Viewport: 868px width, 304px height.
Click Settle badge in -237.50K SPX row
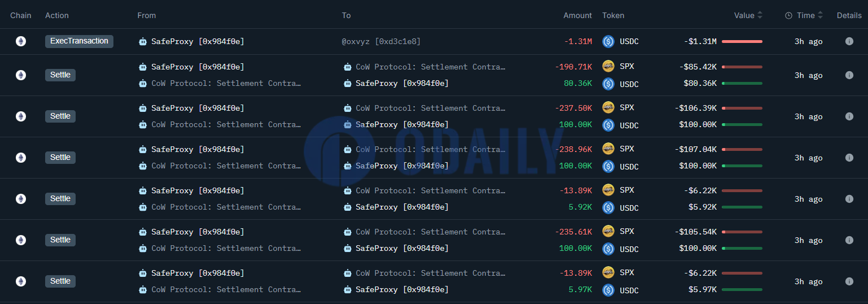click(x=60, y=116)
